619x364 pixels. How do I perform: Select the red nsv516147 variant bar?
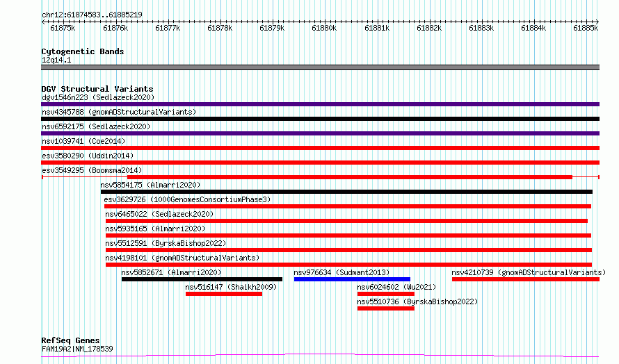[x=224, y=294]
